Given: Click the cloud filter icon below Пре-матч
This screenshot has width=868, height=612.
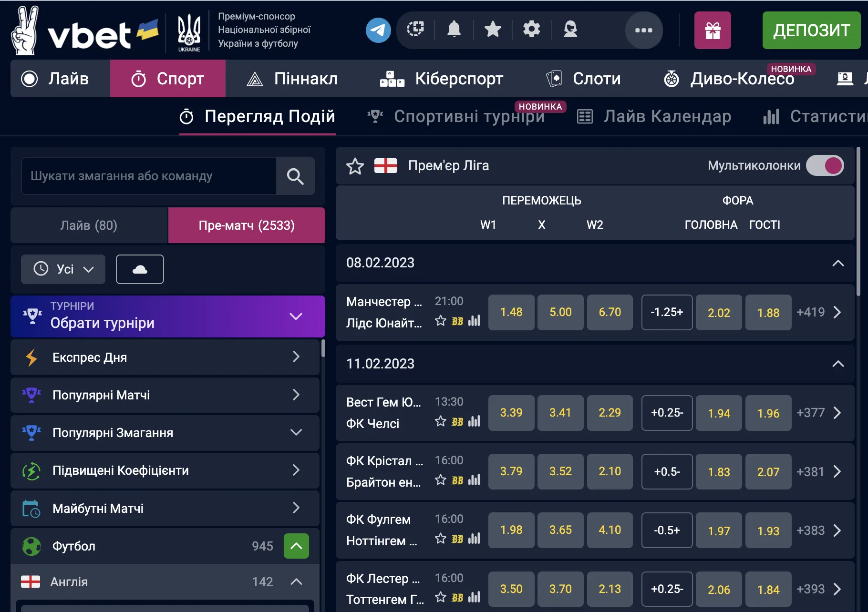Looking at the screenshot, I should point(139,269).
